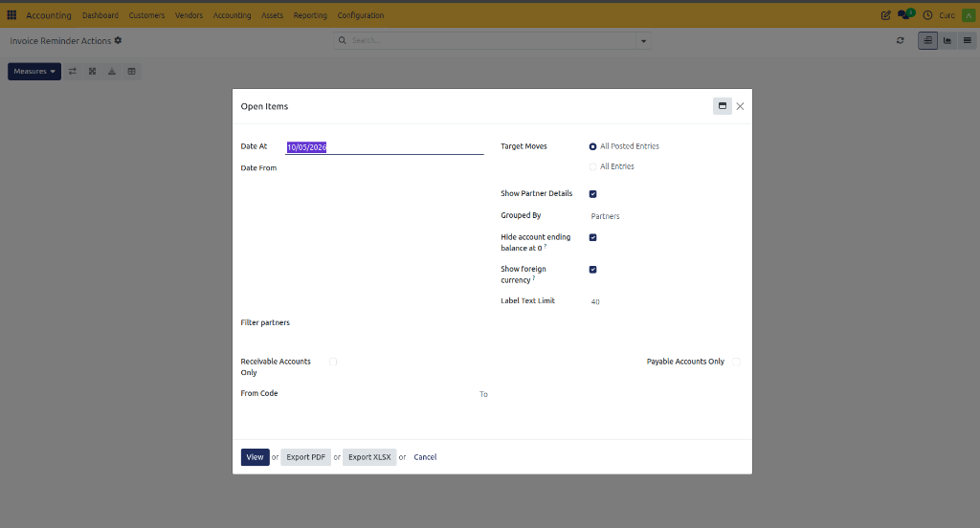Open the Customers menu
This screenshot has height=528, width=980.
coord(146,15)
